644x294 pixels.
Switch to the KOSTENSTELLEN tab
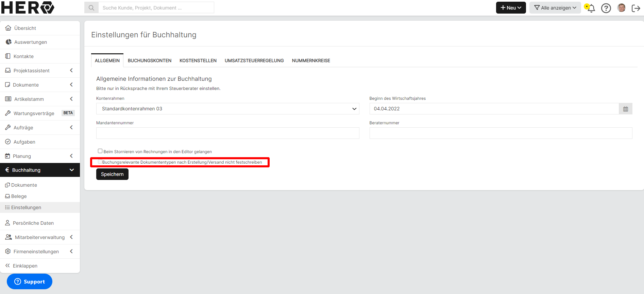[198, 60]
